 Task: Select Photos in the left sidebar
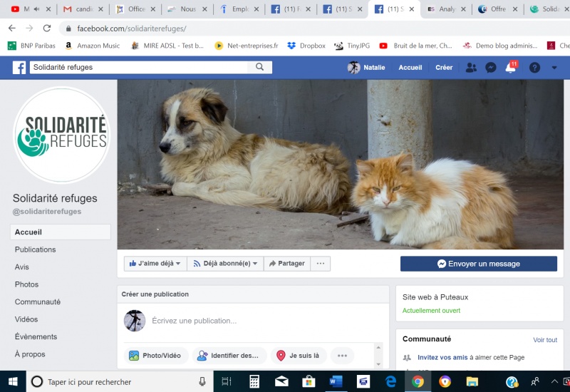tap(27, 284)
